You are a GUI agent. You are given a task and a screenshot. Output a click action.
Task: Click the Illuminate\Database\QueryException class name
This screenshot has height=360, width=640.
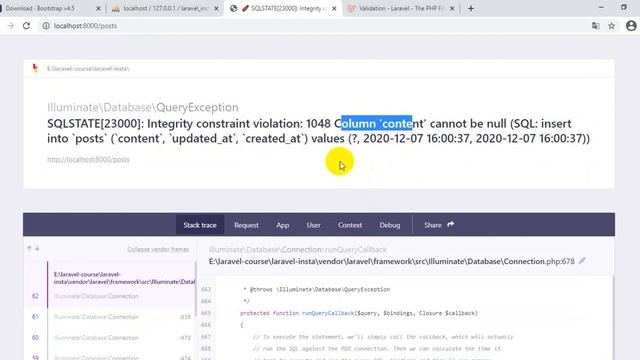143,107
